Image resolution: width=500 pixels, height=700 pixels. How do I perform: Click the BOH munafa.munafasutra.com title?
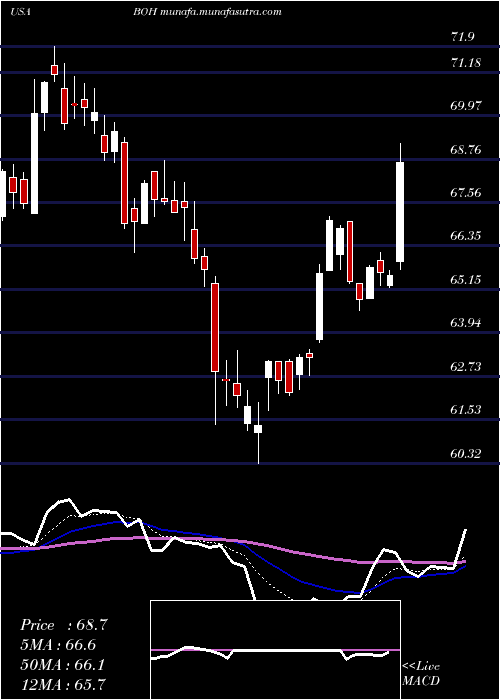coord(207,12)
